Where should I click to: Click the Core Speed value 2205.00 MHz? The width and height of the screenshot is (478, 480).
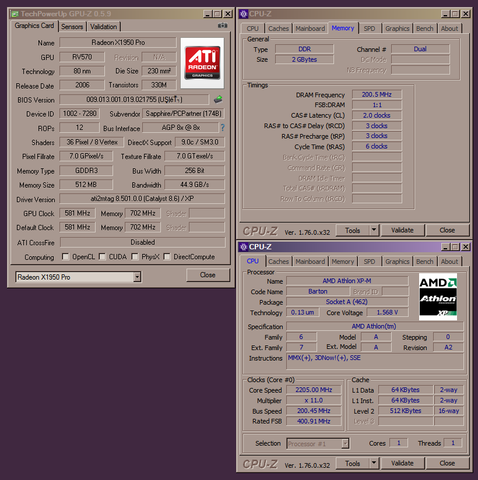click(314, 390)
